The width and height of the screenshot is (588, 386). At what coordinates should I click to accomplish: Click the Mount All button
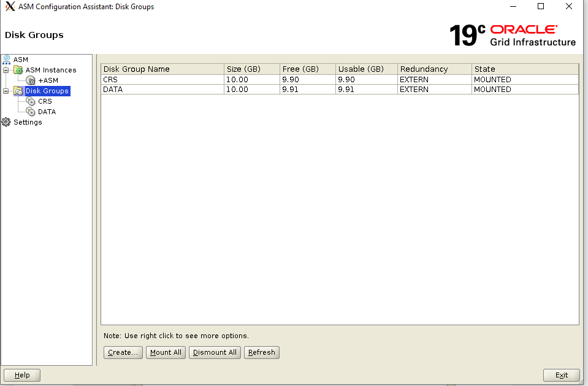pos(166,352)
